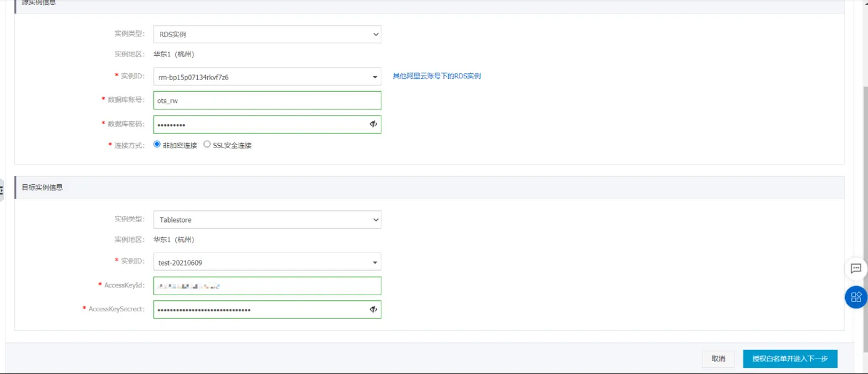
Task: Show the database password via eye icon
Action: [x=373, y=124]
